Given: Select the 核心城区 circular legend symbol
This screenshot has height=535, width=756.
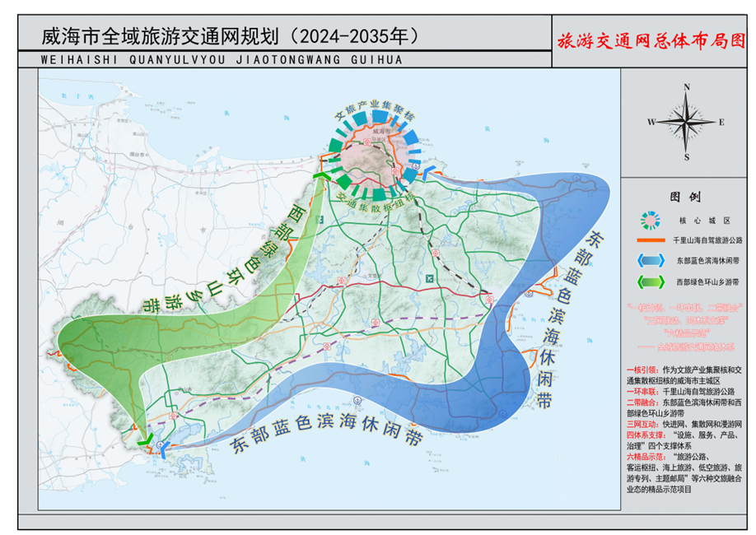Looking at the screenshot, I should coord(651,221).
